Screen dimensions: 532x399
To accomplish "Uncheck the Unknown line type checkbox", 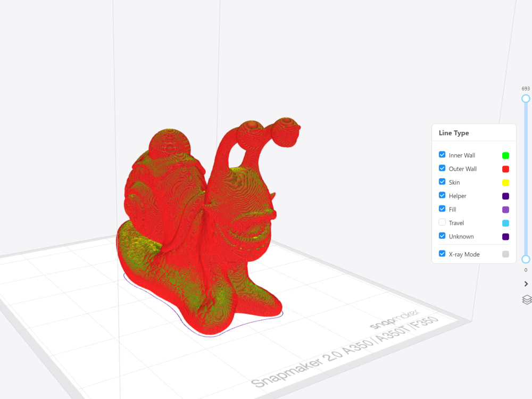I will (x=442, y=236).
